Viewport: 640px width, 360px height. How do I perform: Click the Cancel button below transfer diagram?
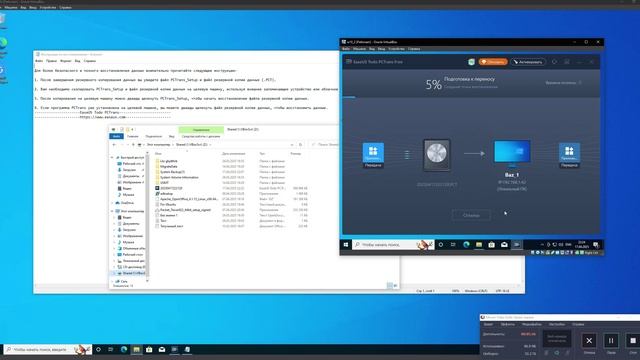tap(471, 215)
